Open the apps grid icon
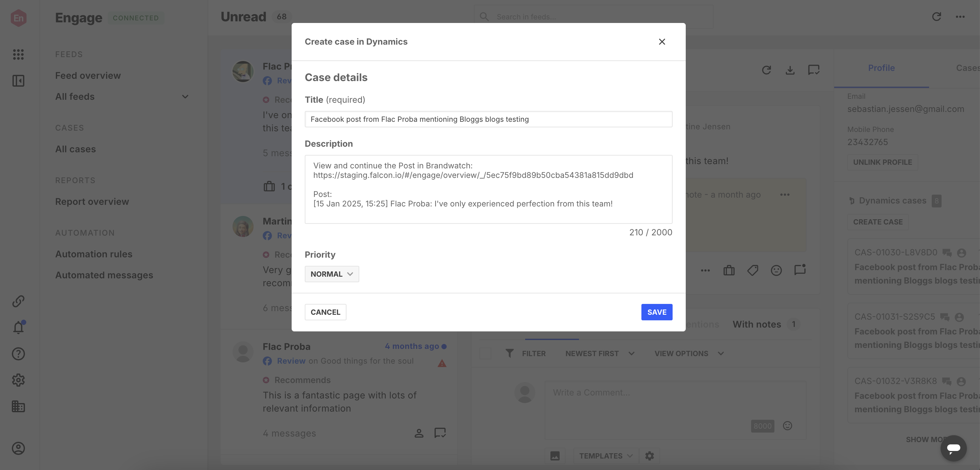The height and width of the screenshot is (470, 980). tap(18, 54)
